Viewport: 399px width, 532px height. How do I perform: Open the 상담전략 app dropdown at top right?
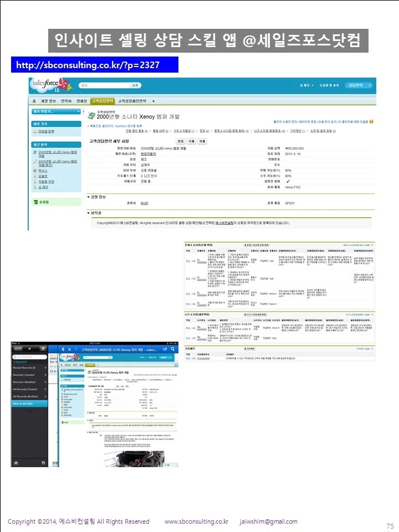point(359,85)
